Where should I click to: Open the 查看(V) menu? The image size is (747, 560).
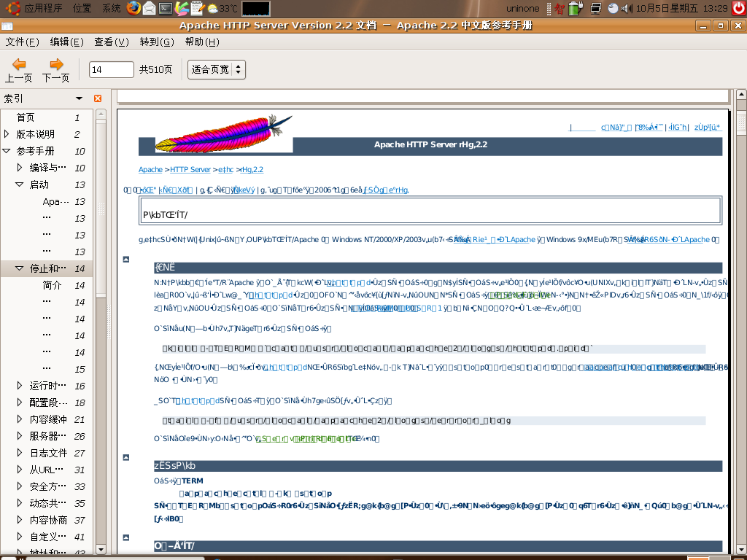(x=112, y=42)
